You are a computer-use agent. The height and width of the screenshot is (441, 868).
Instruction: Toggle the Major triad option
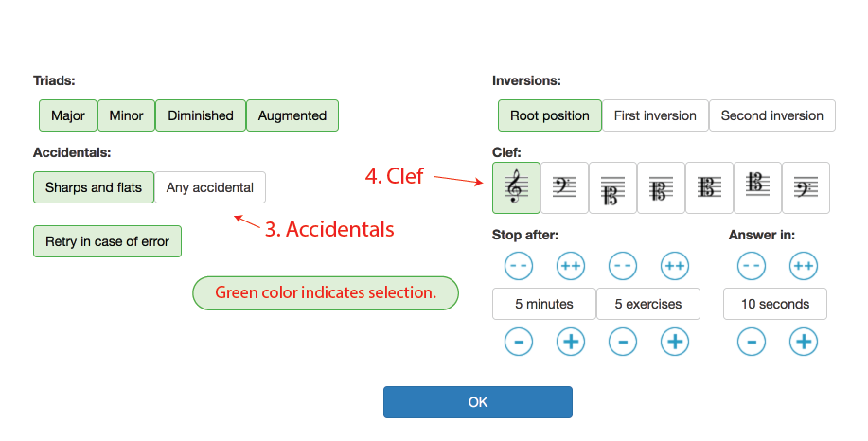coord(68,115)
